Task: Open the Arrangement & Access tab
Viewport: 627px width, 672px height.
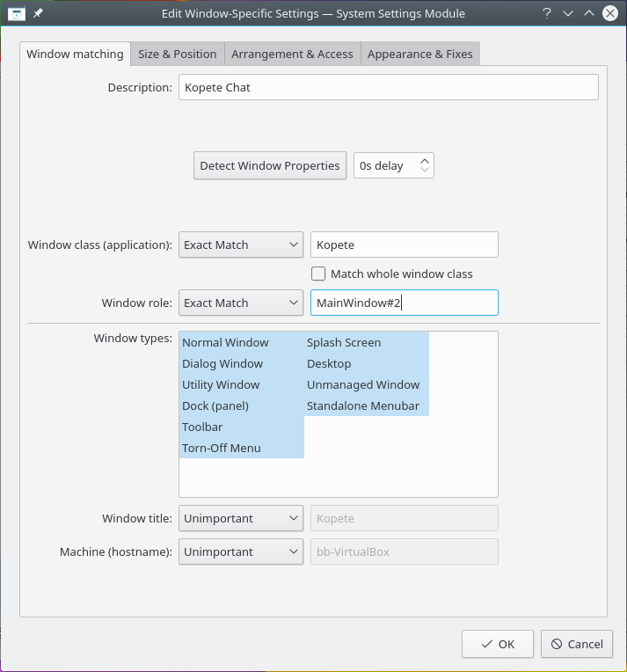Action: pyautogui.click(x=292, y=54)
